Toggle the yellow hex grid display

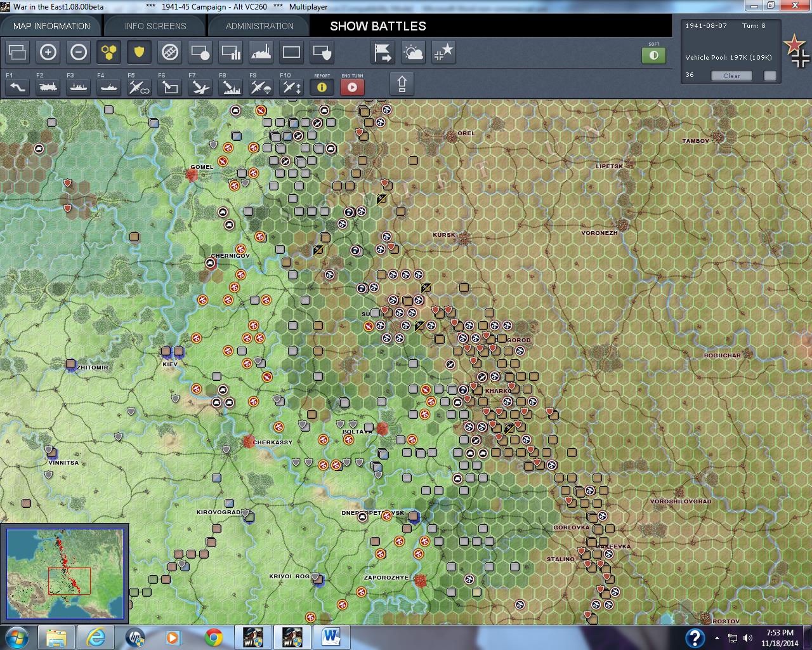click(x=109, y=53)
